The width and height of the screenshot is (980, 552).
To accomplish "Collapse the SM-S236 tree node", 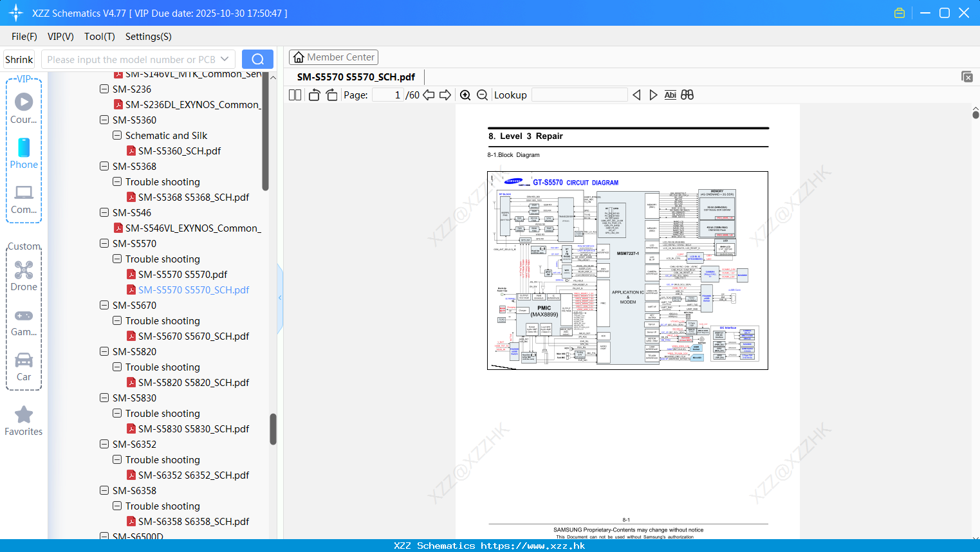I will click(104, 89).
